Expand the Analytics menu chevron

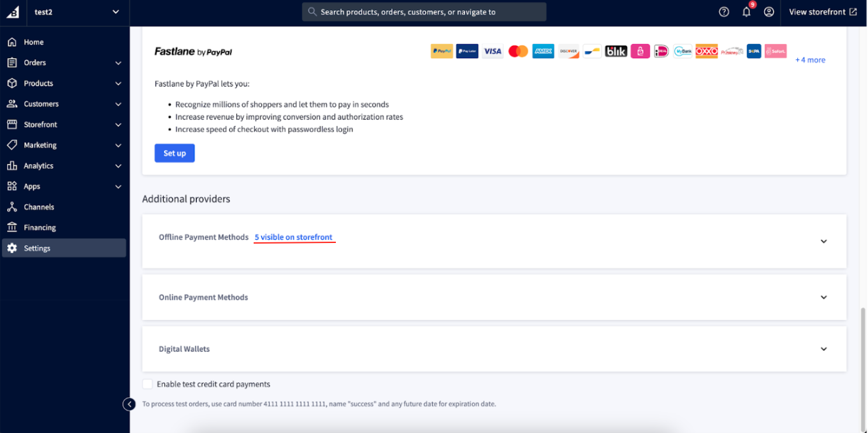pos(118,166)
